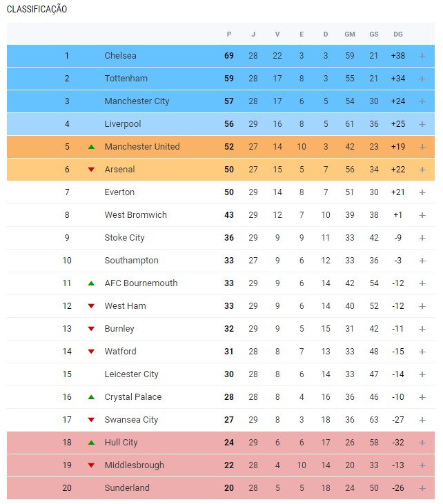Sort by the DG goal difference header

(x=398, y=34)
